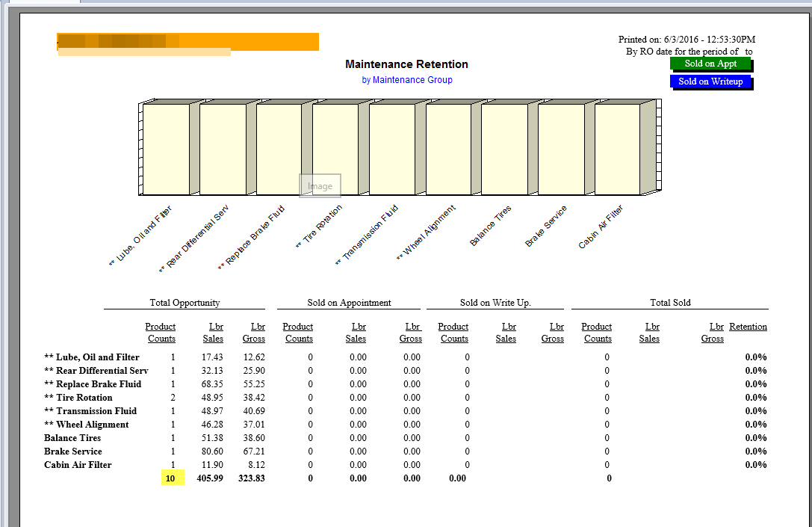Select the Maintenance Retention report title
Image resolution: width=812 pixels, height=527 pixels.
(406, 64)
